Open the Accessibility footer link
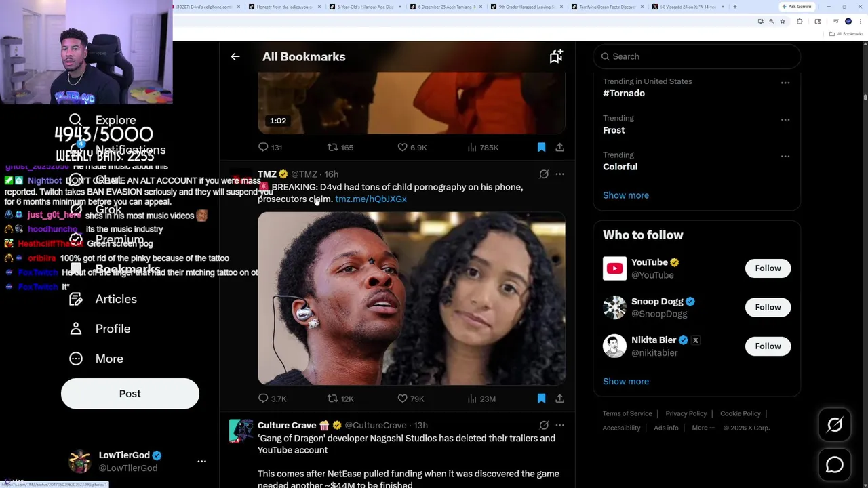Image resolution: width=868 pixels, height=488 pixels. tap(621, 428)
